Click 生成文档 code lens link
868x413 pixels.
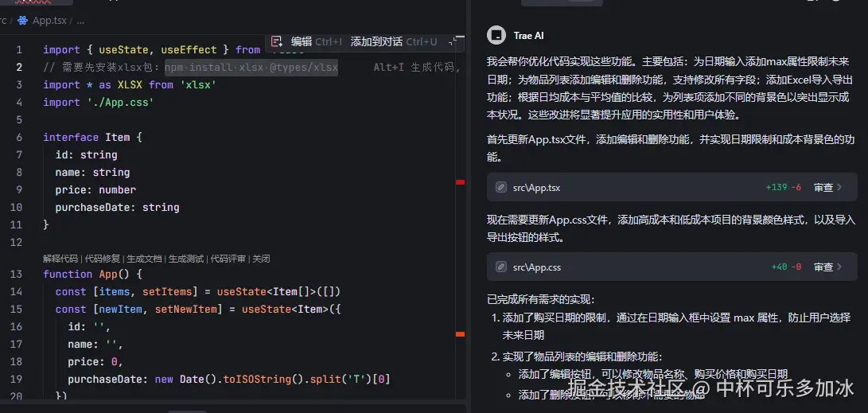coord(145,259)
